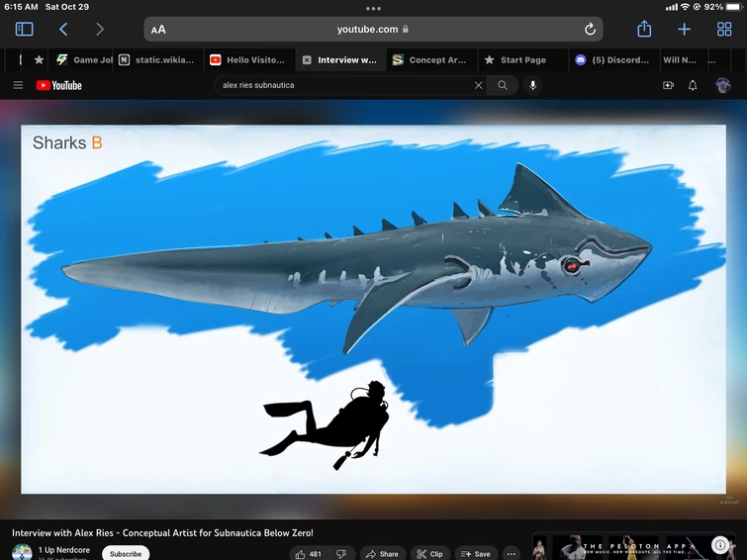747x560 pixels.
Task: Open Safari sidebar panel
Action: (x=25, y=30)
